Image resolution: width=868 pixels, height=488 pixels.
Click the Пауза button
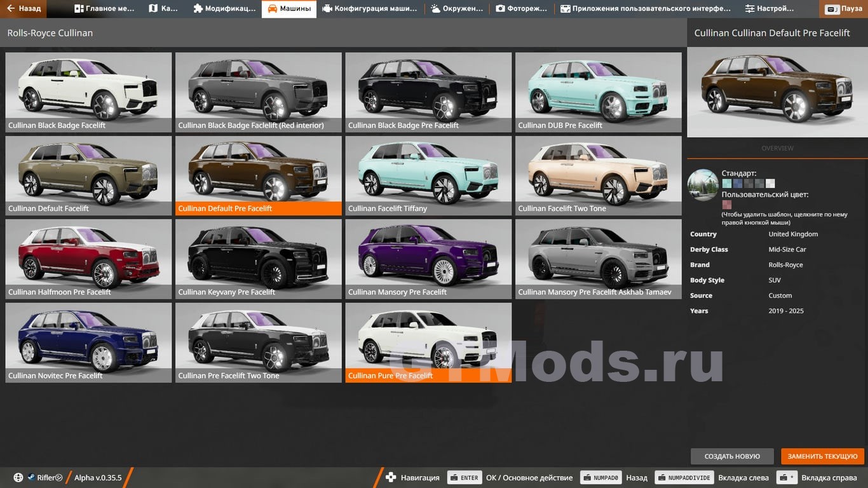click(844, 9)
